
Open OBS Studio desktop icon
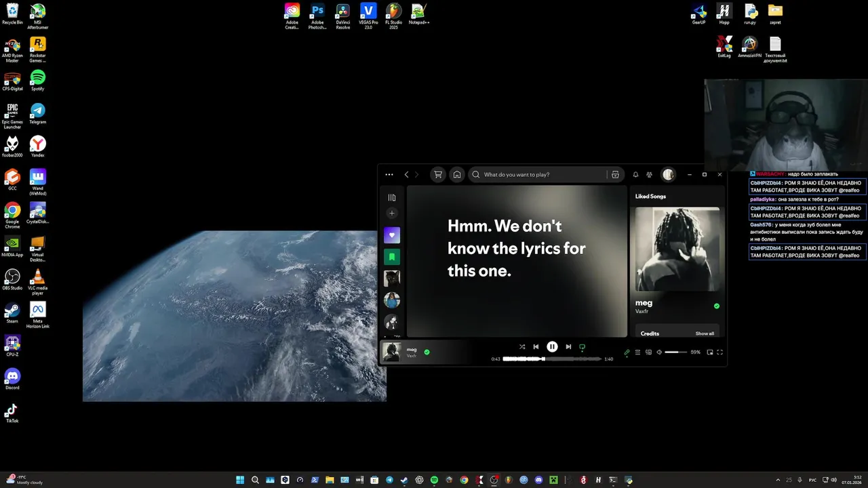click(12, 279)
